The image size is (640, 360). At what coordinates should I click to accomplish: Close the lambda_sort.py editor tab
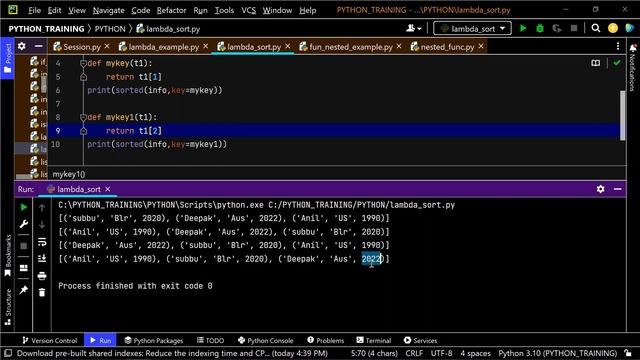(288, 47)
